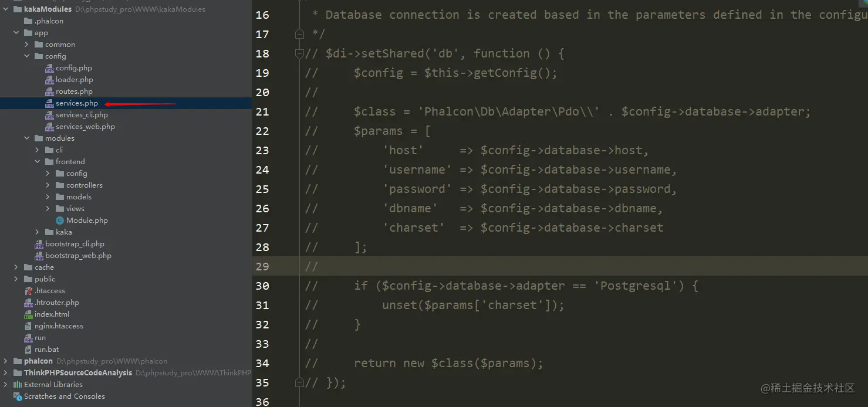Image resolution: width=868 pixels, height=407 pixels.
Task: Click the index.html file icon
Action: tap(28, 314)
